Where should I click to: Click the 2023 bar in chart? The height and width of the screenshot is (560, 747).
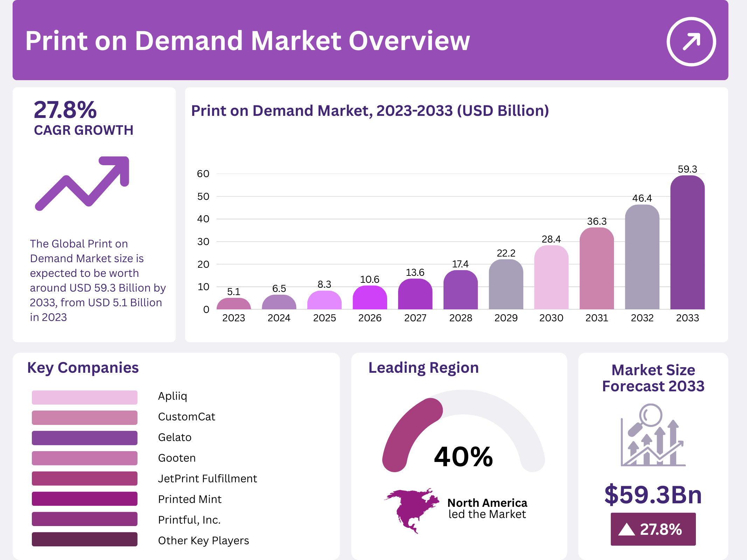[x=233, y=304]
